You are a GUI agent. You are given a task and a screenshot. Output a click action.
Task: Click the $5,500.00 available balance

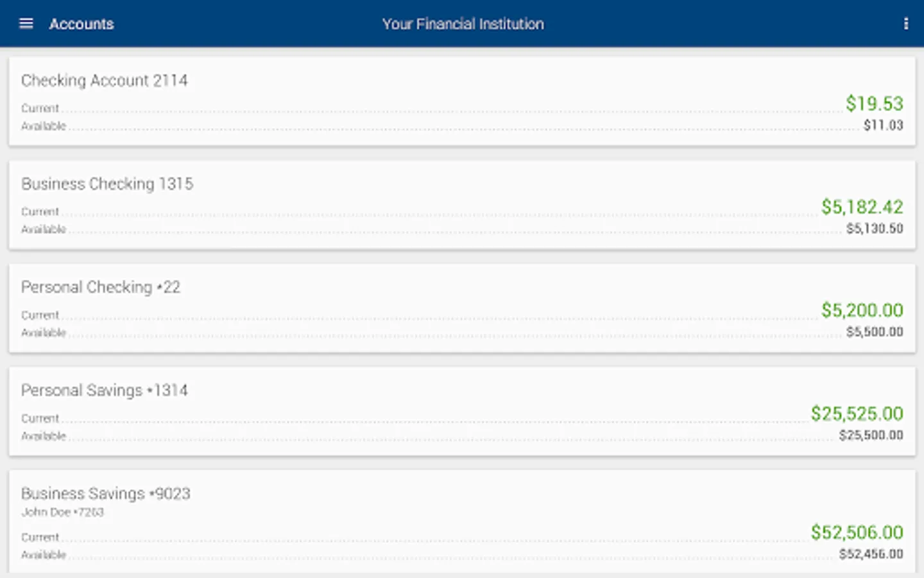[x=874, y=332]
